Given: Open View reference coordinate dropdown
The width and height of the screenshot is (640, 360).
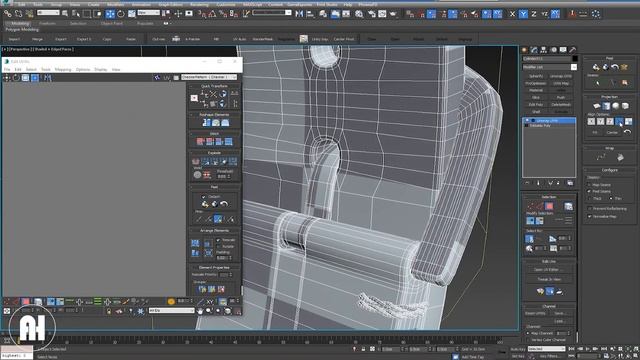Looking at the screenshot, I should 149,13.
